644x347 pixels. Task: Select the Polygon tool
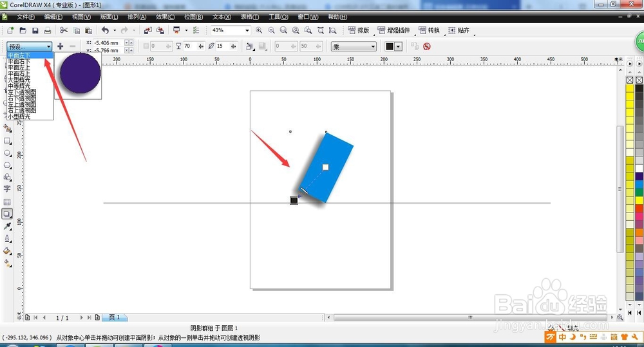(x=7, y=165)
